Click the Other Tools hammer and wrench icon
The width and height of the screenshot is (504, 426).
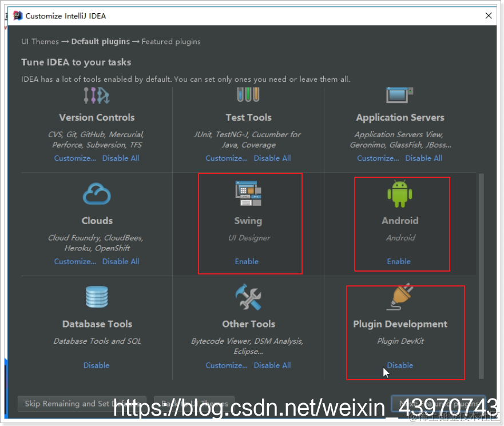248,297
